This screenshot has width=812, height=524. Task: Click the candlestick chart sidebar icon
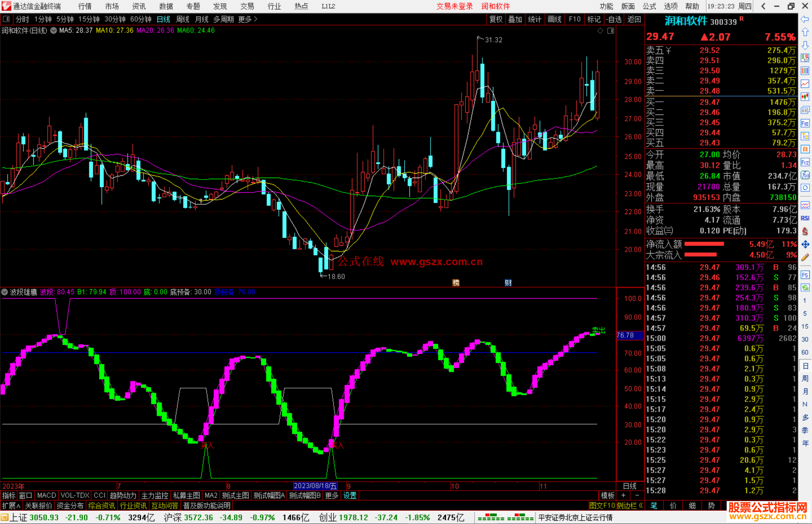tap(805, 97)
